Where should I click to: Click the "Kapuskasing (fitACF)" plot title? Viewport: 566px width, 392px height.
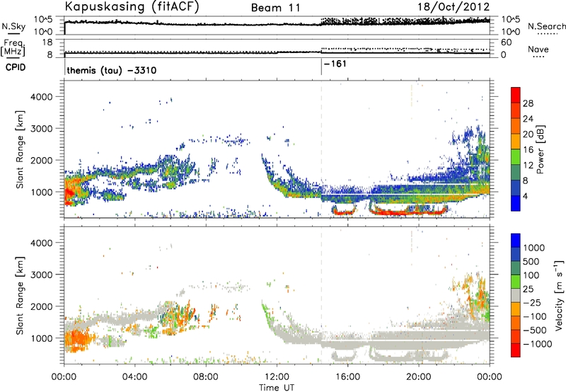tap(132, 6)
